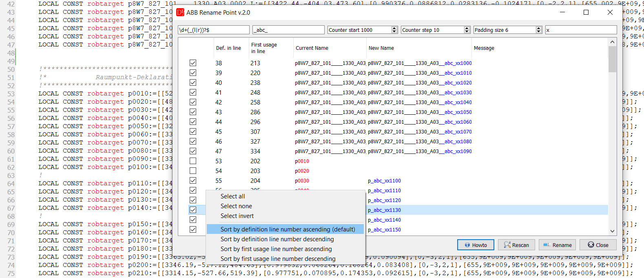The height and width of the screenshot is (278, 644).
Task: Sort by definition line number descending
Action: pos(285,239)
